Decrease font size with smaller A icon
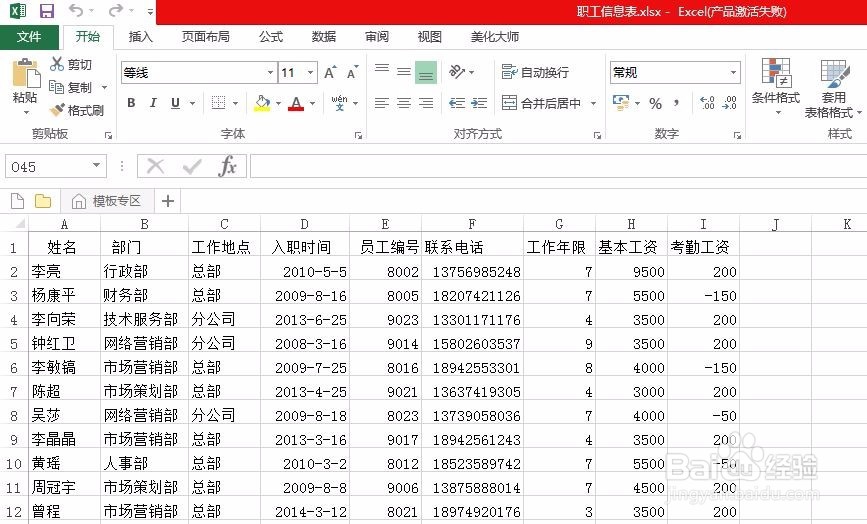This screenshot has height=524, width=867. pos(352,72)
